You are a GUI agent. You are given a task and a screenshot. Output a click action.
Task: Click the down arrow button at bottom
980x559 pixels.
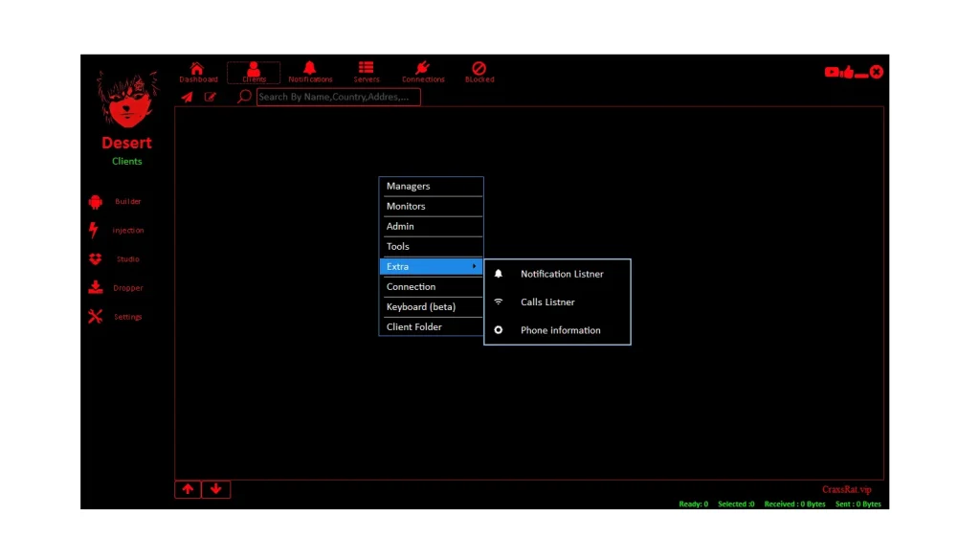[x=216, y=489]
